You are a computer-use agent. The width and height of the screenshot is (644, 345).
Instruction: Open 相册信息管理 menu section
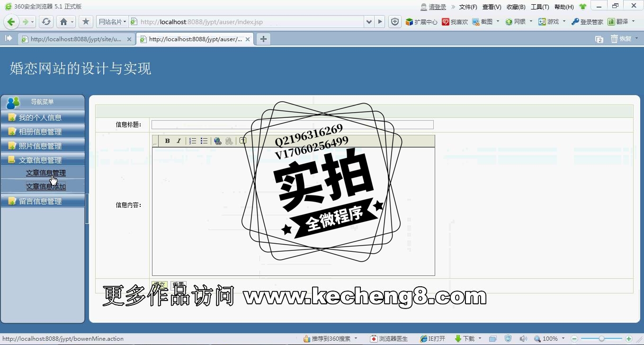pos(43,132)
